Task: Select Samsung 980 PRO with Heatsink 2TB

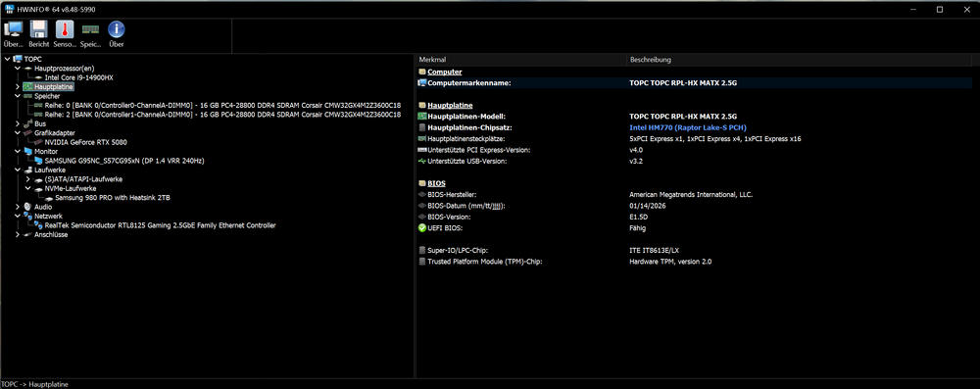Action: click(113, 198)
